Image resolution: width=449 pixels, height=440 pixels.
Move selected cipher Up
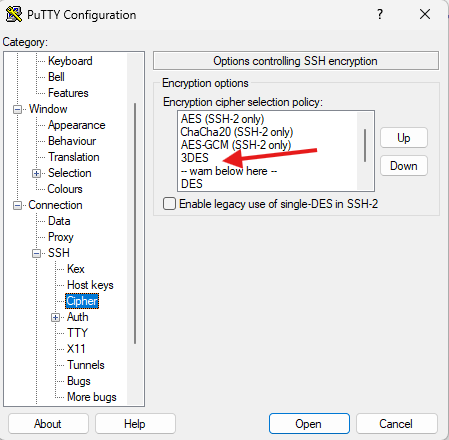404,138
